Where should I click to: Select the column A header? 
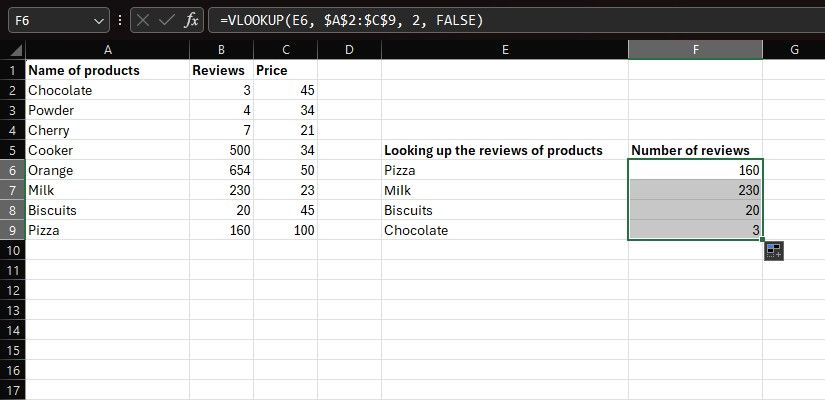pyautogui.click(x=107, y=50)
